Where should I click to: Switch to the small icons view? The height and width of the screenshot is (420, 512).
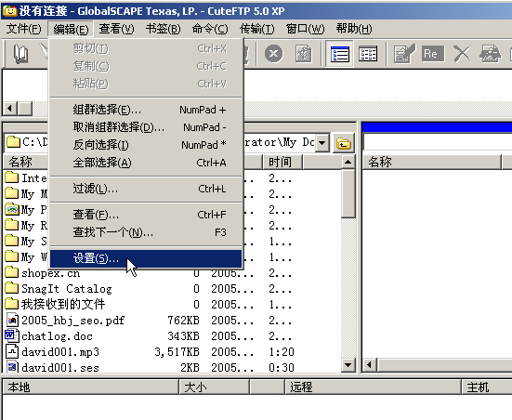tap(368, 54)
